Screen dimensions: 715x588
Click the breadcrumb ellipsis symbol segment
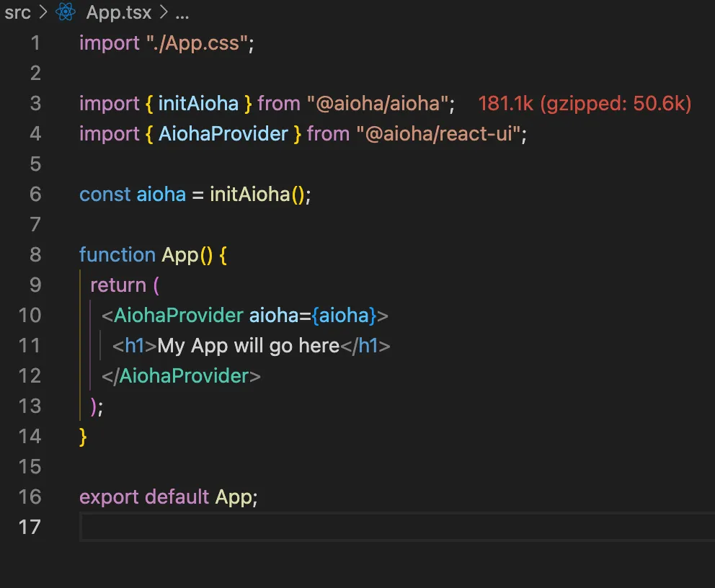182,17
